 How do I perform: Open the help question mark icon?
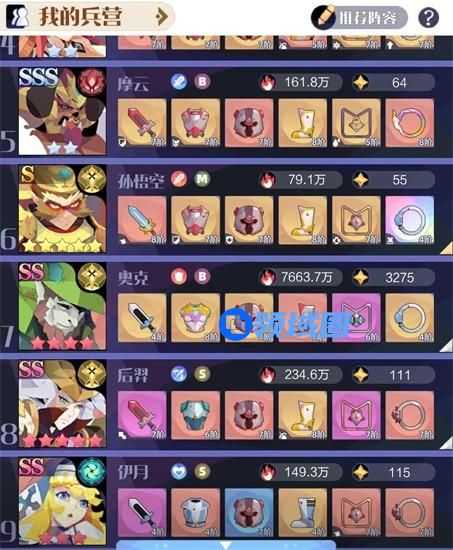click(428, 17)
